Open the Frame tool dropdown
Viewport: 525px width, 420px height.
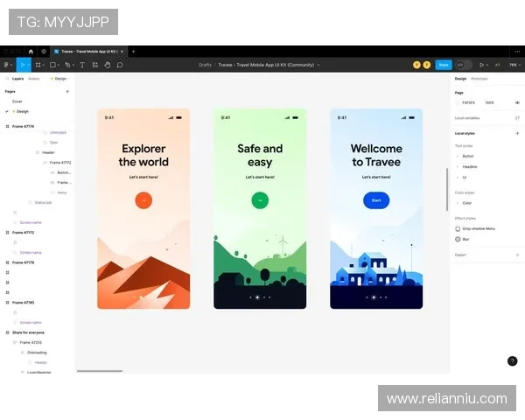[42, 65]
